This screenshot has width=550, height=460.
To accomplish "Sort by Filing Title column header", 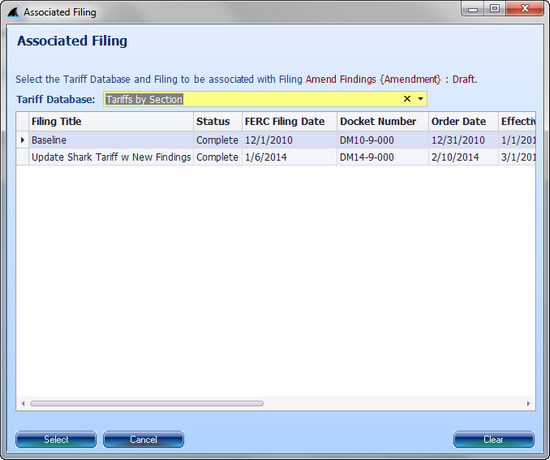I will [x=111, y=121].
